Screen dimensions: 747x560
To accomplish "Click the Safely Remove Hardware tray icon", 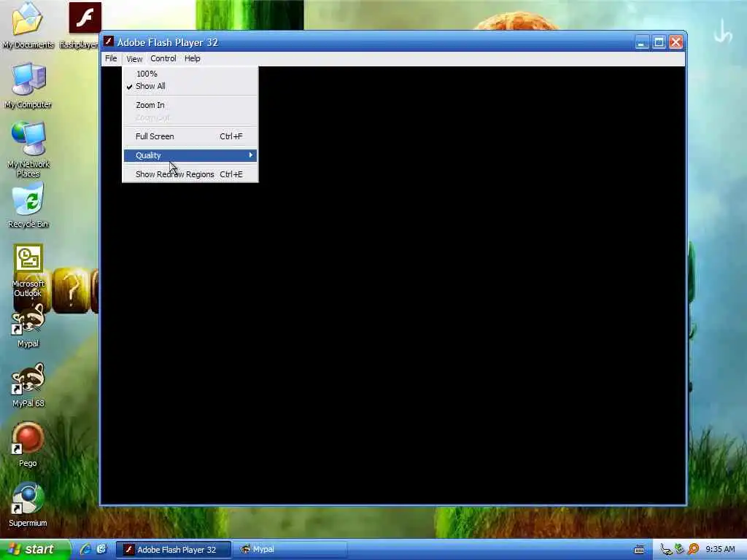I will [680, 550].
